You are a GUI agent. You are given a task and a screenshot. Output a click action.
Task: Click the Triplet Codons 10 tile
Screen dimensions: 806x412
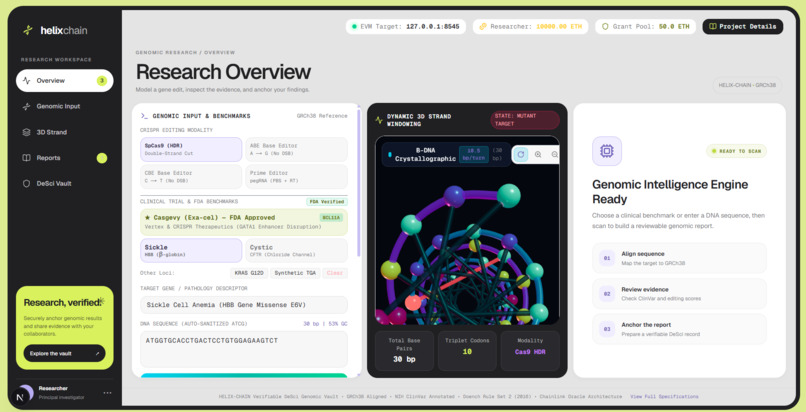pyautogui.click(x=467, y=351)
